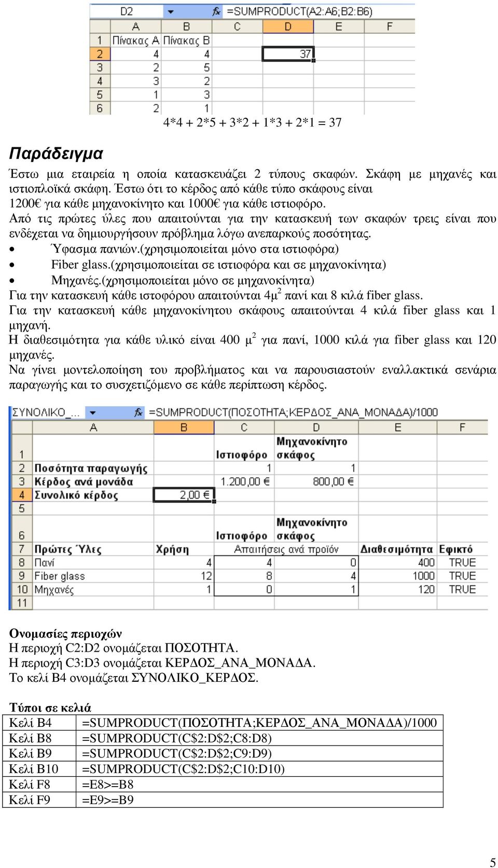Click the Εφικτό header cell
Image resolution: width=498 pixels, height=868 pixels.
pyautogui.click(x=463, y=549)
